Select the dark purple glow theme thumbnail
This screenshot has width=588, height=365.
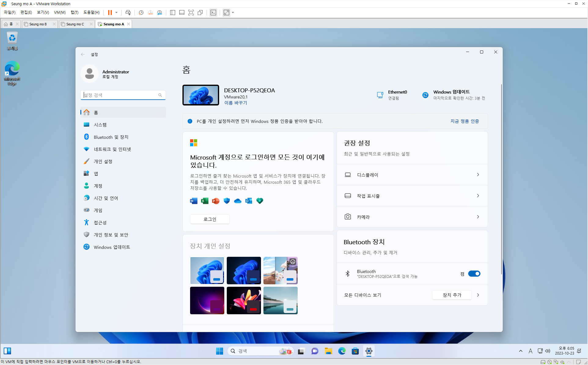coord(207,300)
